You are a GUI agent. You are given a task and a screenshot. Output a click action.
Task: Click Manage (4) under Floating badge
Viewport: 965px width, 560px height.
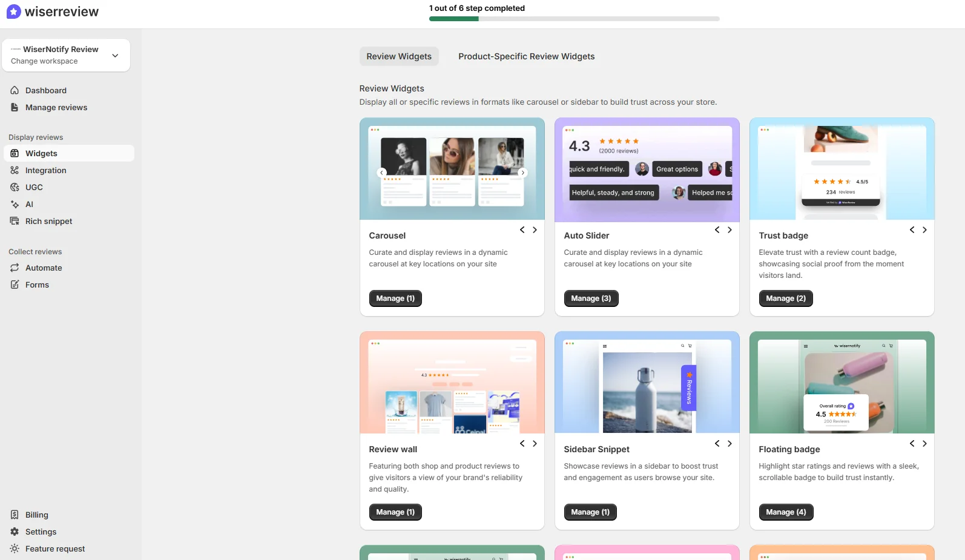(x=786, y=512)
